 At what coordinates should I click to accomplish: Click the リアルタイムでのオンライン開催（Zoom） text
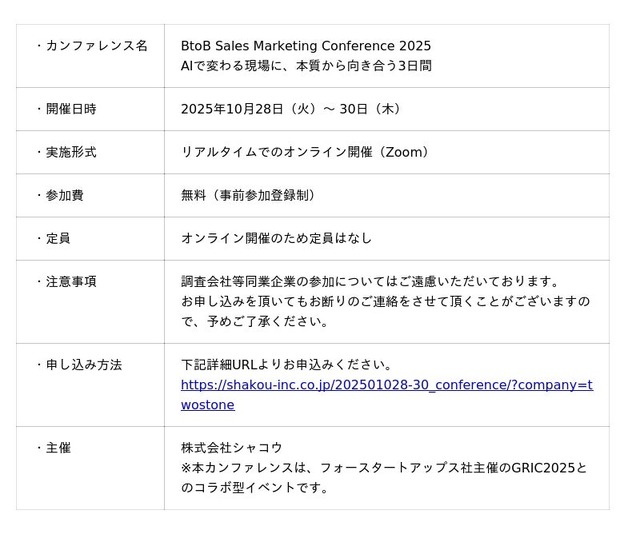click(x=305, y=152)
